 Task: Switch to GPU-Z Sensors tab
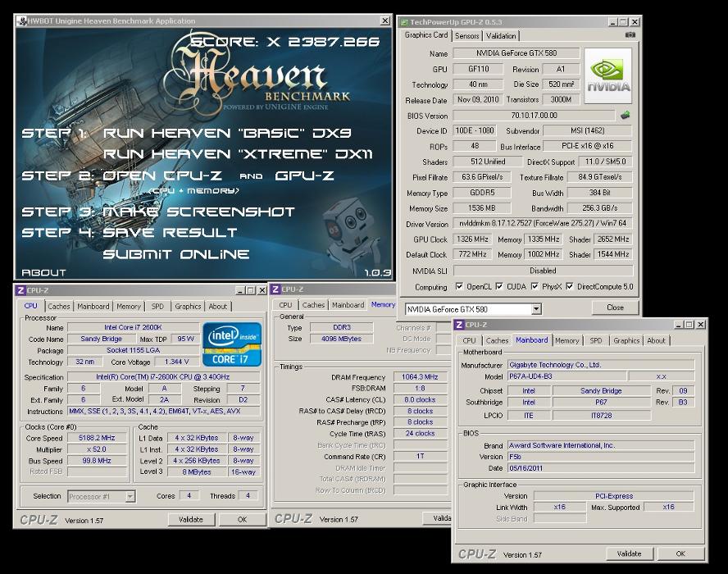[x=466, y=36]
